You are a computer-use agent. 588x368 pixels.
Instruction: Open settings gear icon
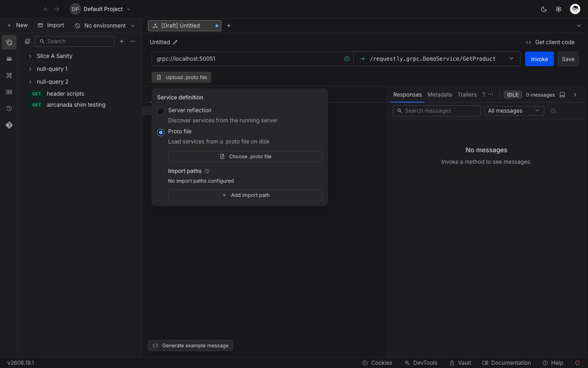point(559,9)
